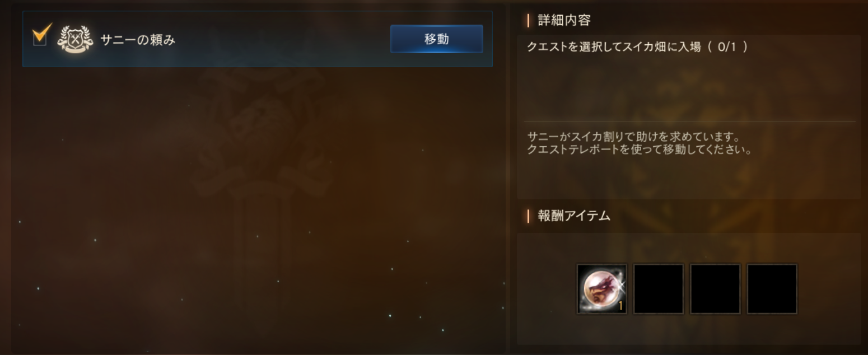Click the orange marker beside 報酬アイテム
Screen dimensions: 868x355
[x=528, y=216]
